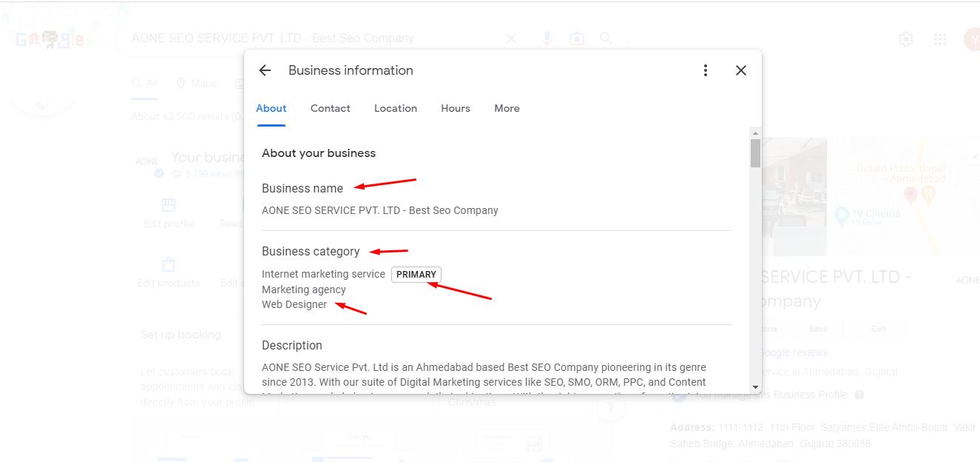
Task: Open the Location tab
Action: click(396, 108)
